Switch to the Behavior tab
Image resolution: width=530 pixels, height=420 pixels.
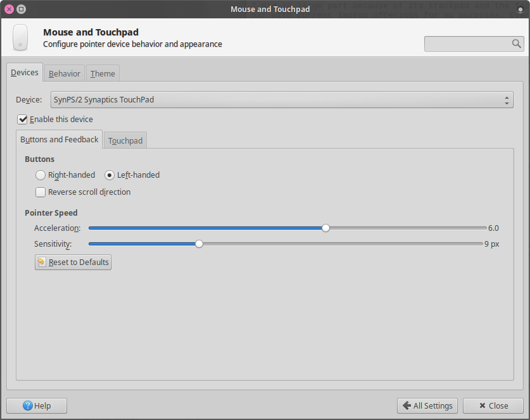64,73
